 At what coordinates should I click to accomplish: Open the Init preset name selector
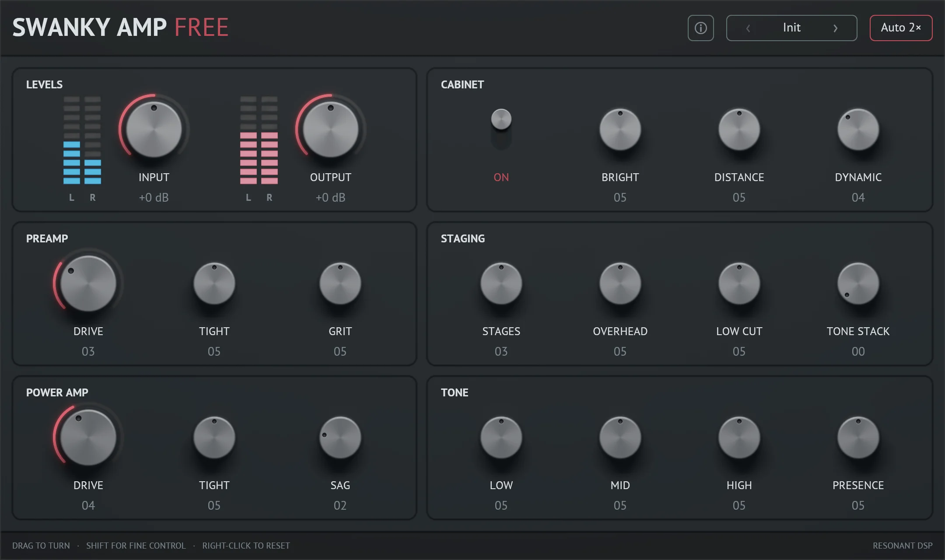tap(791, 28)
